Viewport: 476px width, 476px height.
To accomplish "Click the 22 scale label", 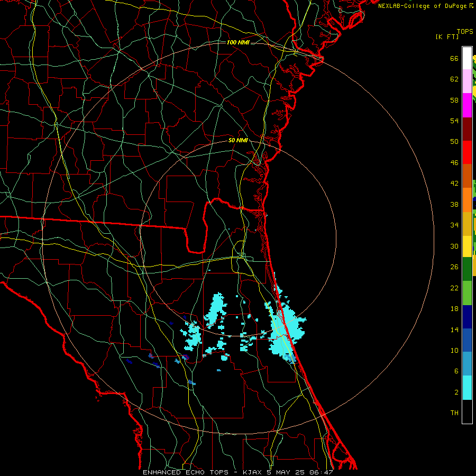I will 454,288.
